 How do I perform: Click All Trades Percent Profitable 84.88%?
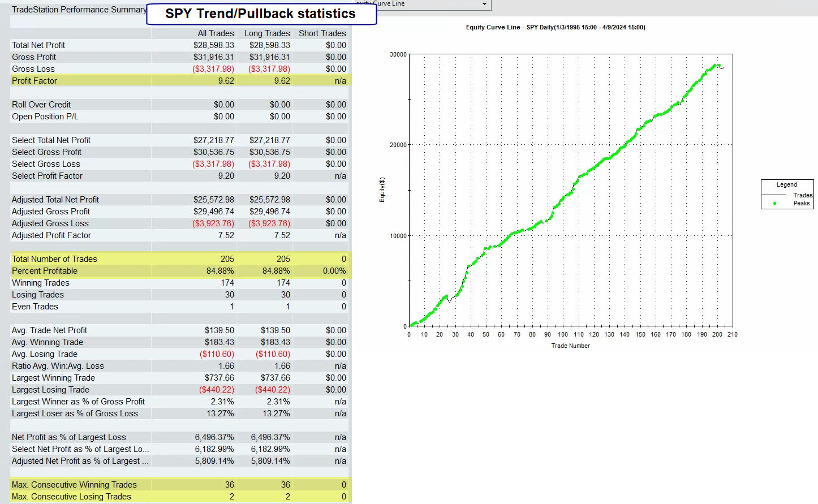point(220,271)
